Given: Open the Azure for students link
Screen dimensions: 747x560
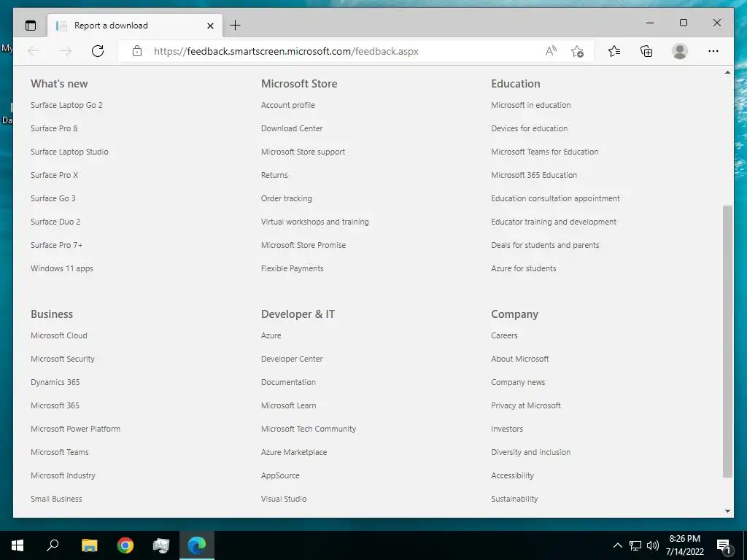Looking at the screenshot, I should coord(524,268).
